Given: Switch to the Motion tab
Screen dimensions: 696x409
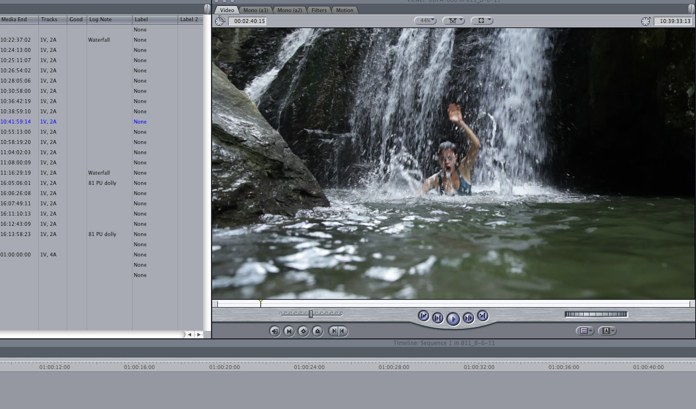Looking at the screenshot, I should click(344, 10).
